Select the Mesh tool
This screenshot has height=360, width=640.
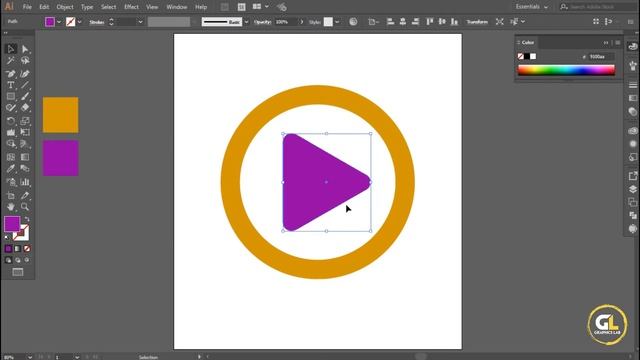(x=11, y=157)
